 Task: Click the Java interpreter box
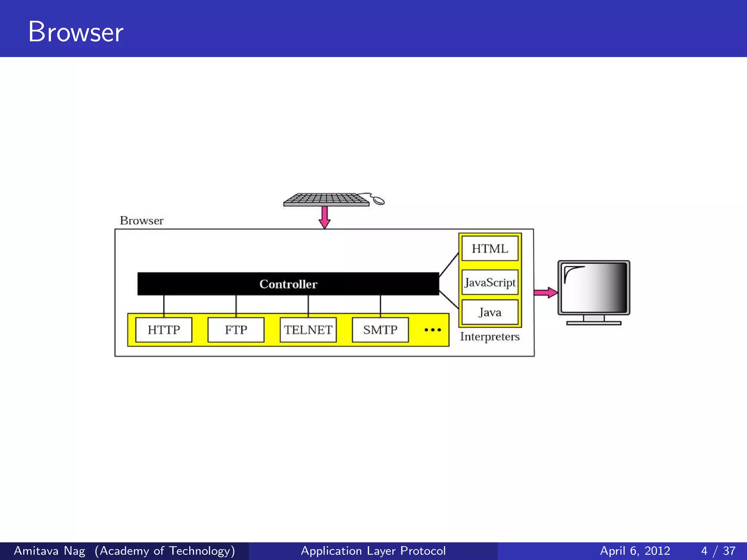click(490, 312)
